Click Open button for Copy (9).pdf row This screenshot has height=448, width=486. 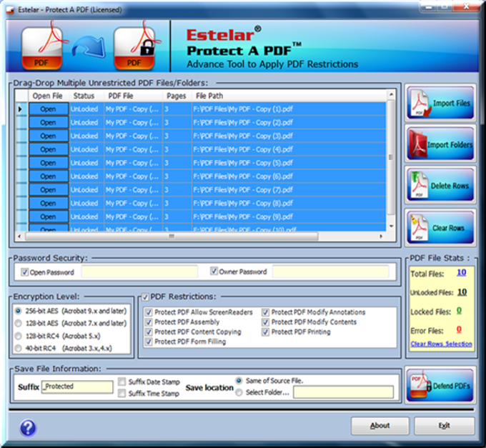point(49,216)
